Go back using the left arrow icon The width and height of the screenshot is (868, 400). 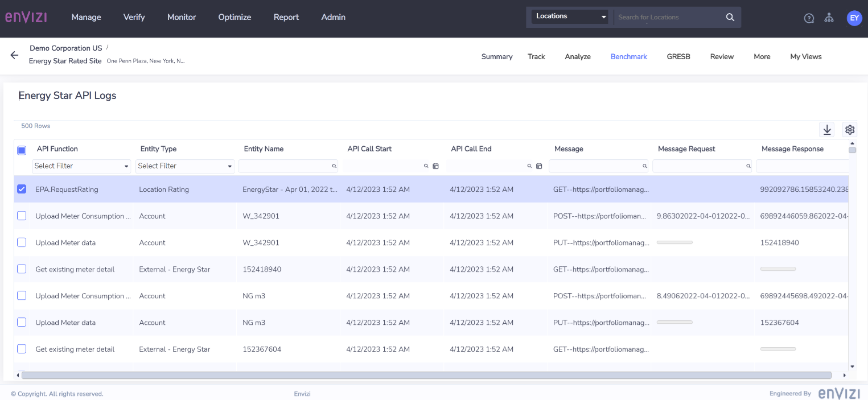tap(15, 55)
